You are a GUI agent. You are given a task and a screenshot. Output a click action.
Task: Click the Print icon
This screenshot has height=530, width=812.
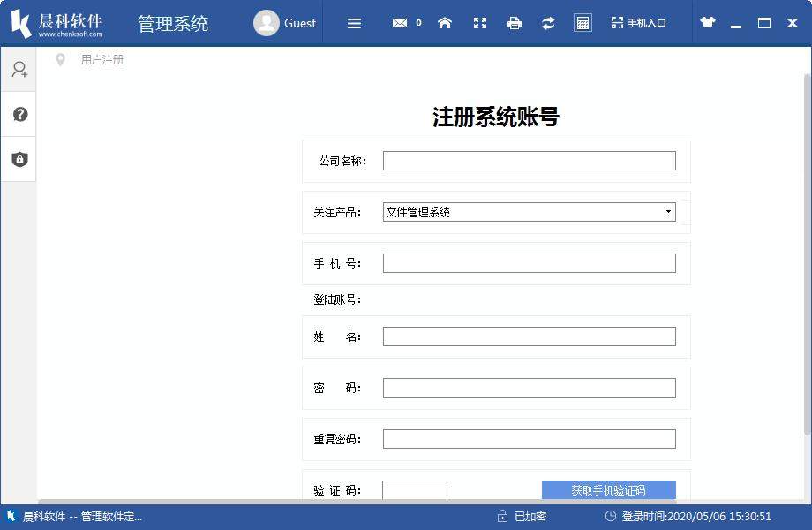(514, 23)
